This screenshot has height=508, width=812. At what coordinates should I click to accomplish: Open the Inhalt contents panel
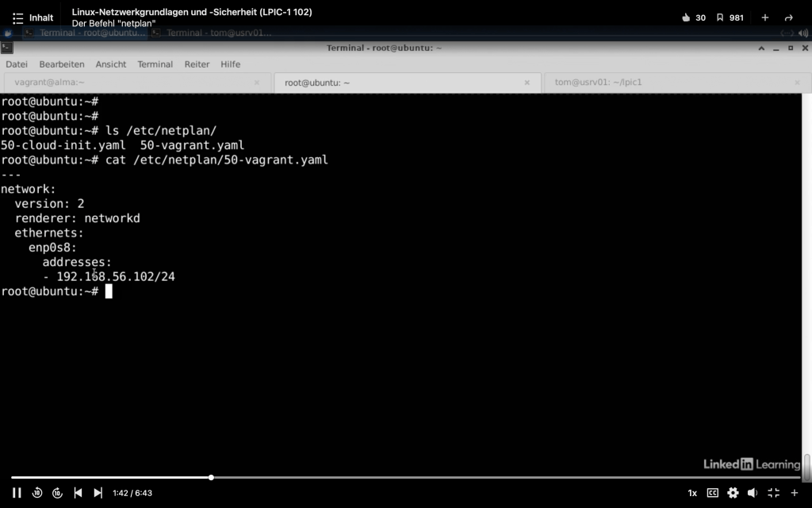[x=33, y=17]
